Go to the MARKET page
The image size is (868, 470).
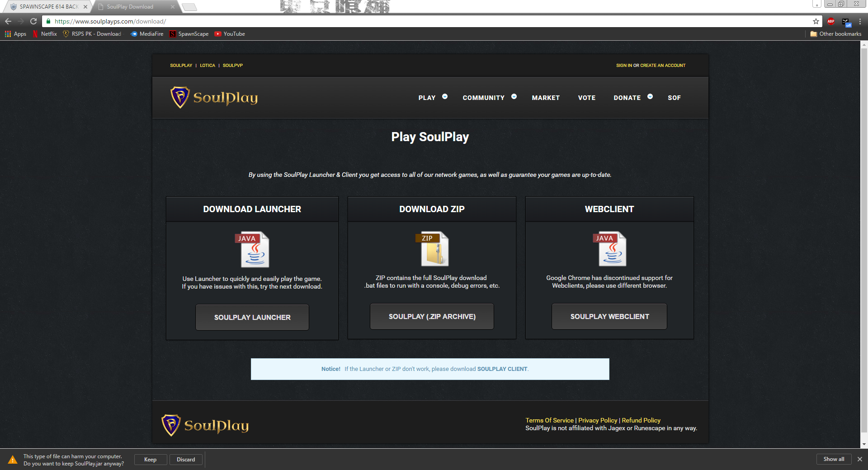[546, 98]
